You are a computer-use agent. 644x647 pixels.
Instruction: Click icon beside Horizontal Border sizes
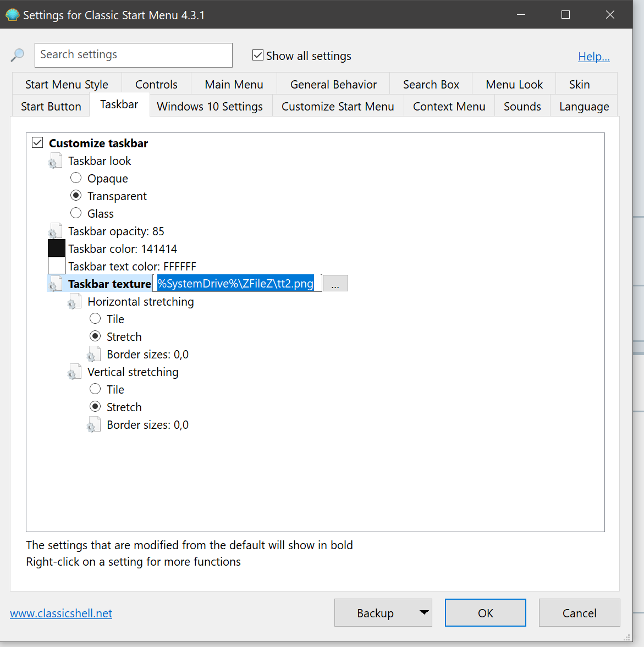(x=93, y=355)
